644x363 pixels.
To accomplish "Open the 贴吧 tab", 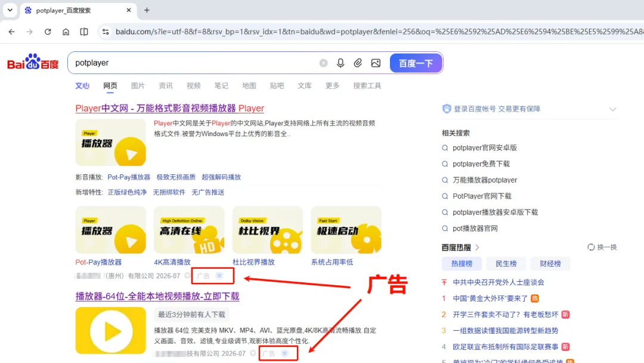I will tap(277, 85).
